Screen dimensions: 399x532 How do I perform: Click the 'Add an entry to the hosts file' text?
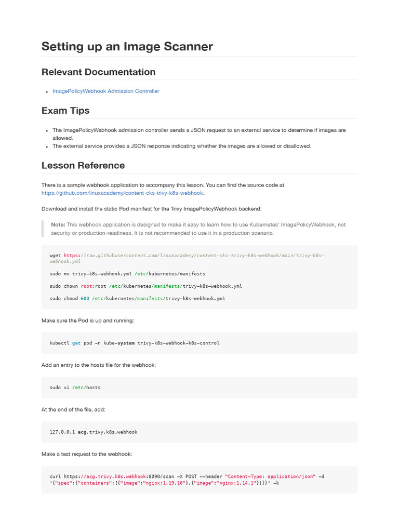coord(98,365)
